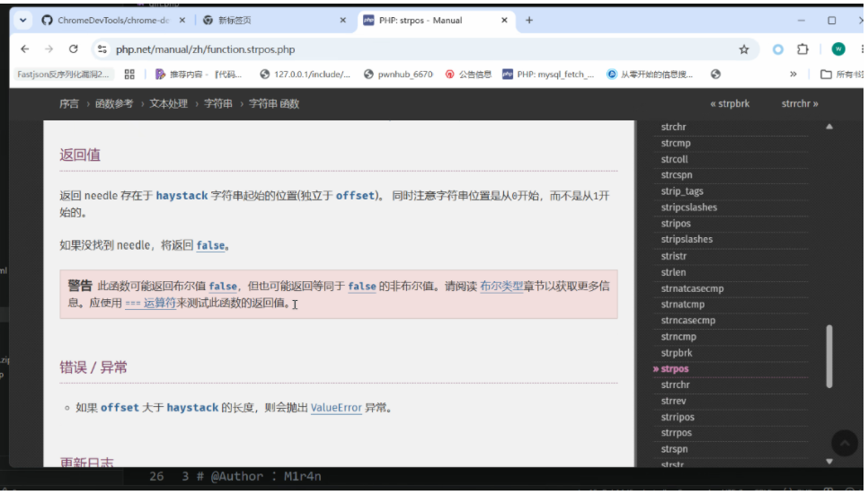The height and width of the screenshot is (495, 868).
Task: Reload the strpos manual page
Action: [x=73, y=49]
